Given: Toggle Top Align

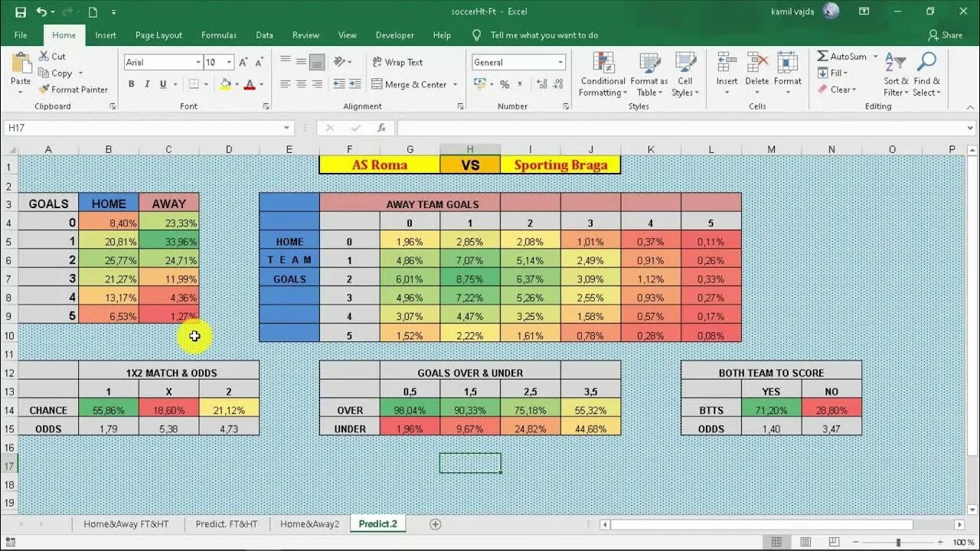Looking at the screenshot, I should (x=285, y=62).
